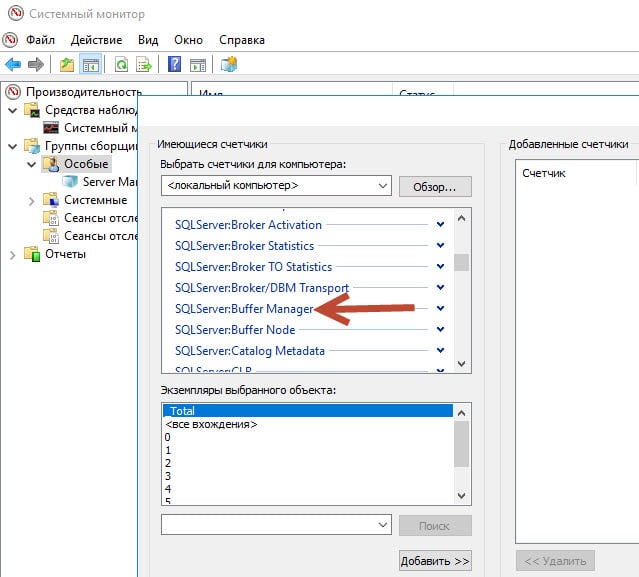Open the Вид menu
Image resolution: width=639 pixels, height=577 pixels.
pyautogui.click(x=148, y=40)
